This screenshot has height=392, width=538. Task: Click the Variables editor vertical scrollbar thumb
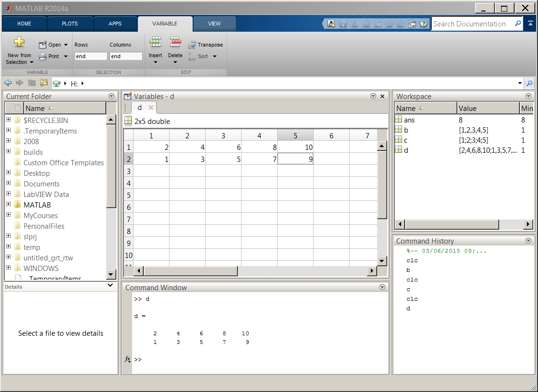pos(382,184)
